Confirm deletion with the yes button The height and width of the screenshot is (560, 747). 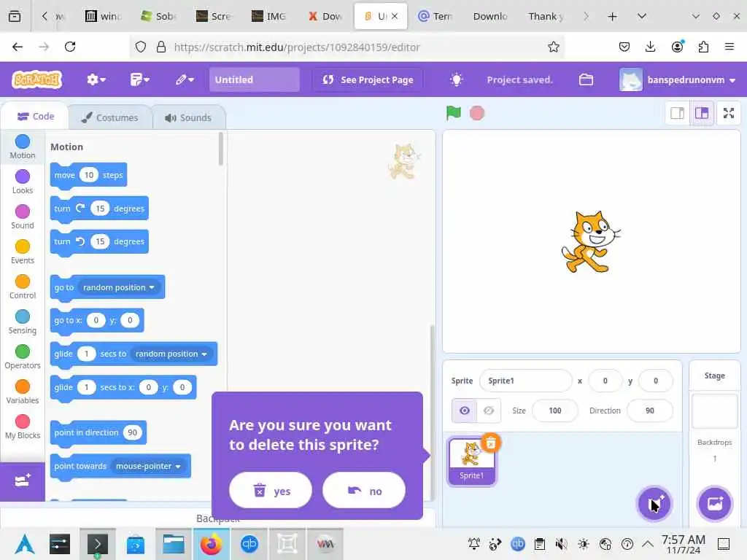click(271, 491)
